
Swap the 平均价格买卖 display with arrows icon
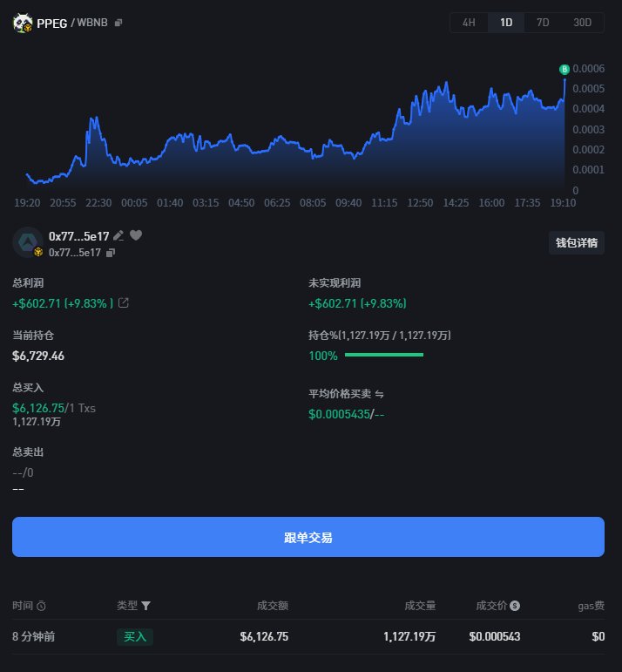click(x=380, y=394)
